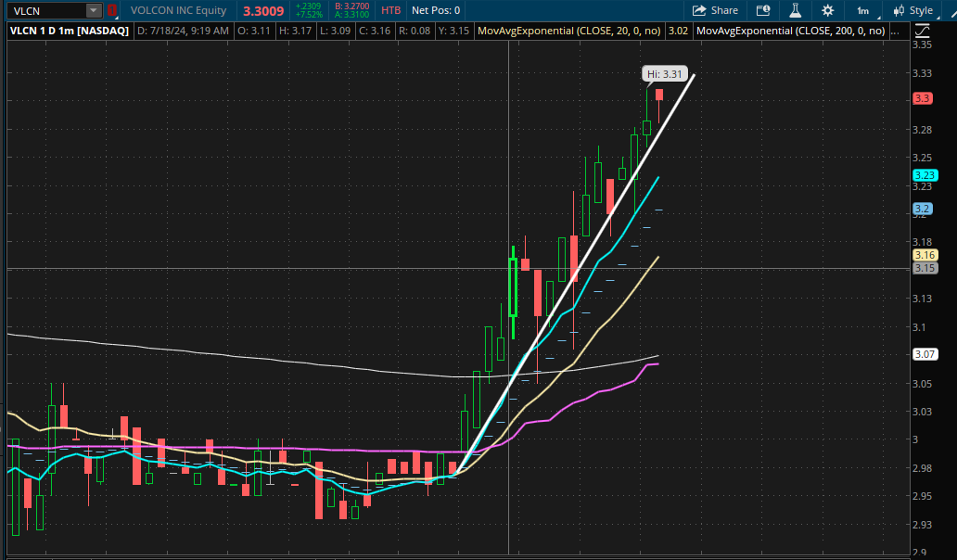This screenshot has height=560, width=957.
Task: Click the H: 3.17 high value
Action: click(296, 31)
